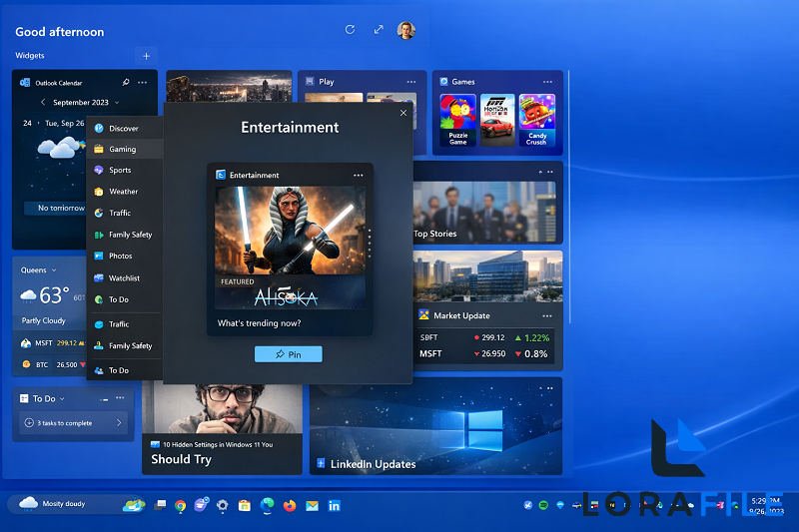Launch Google Chrome from taskbar
This screenshot has width=799, height=532.
pos(180,505)
